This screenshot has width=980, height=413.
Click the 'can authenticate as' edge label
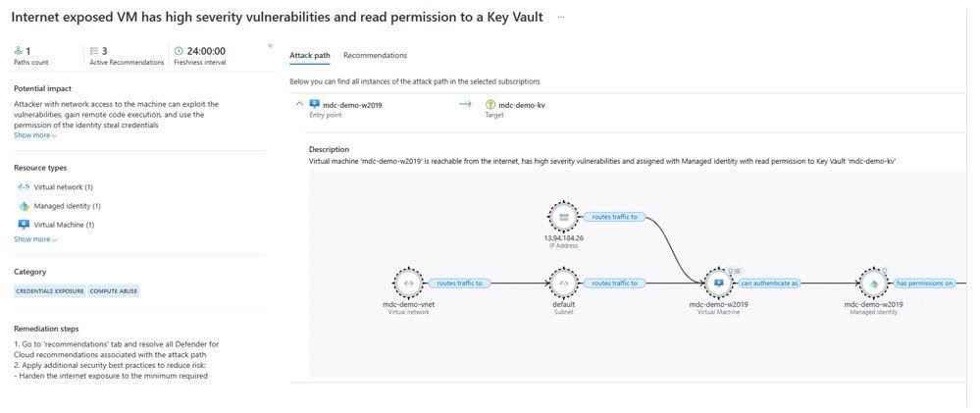pos(769,284)
